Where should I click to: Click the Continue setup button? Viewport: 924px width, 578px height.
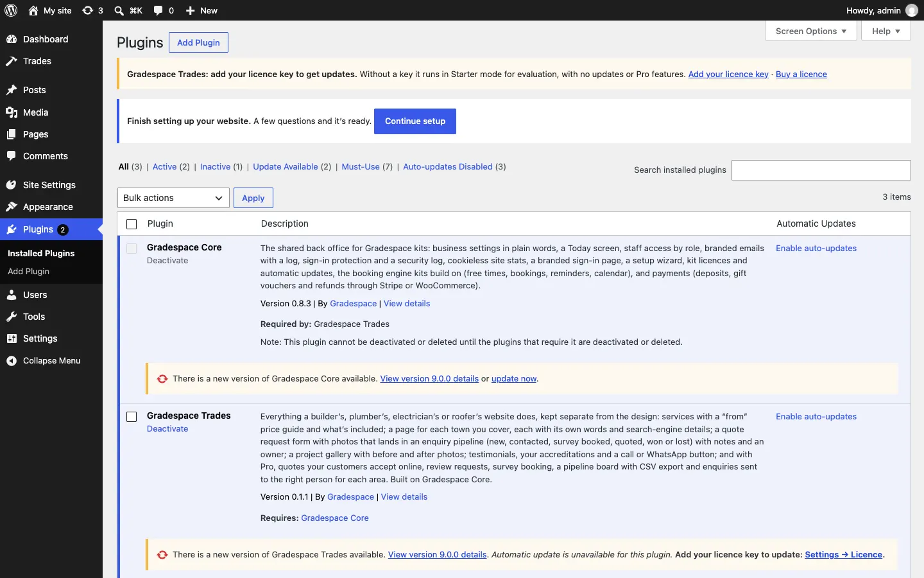click(415, 121)
